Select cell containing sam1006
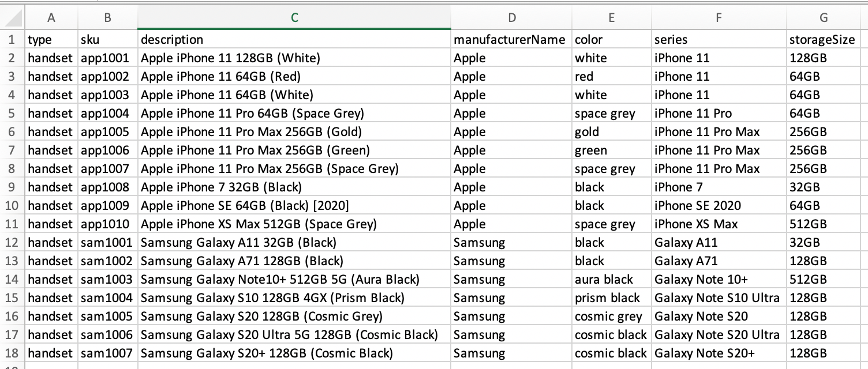This screenshot has height=369, width=868. 108,334
